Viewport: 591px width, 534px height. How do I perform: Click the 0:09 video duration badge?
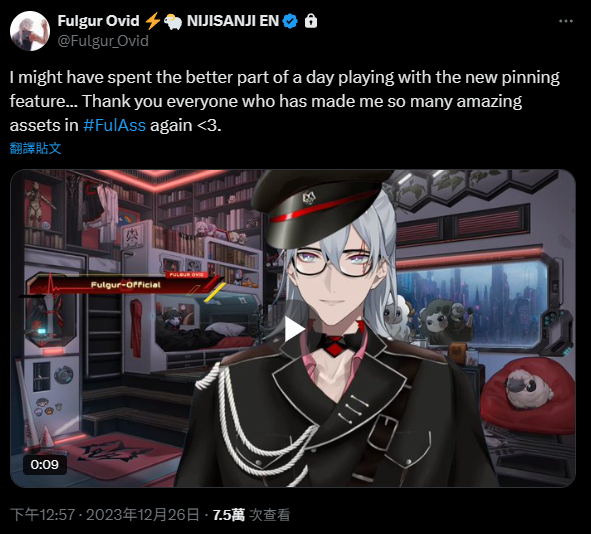click(45, 465)
